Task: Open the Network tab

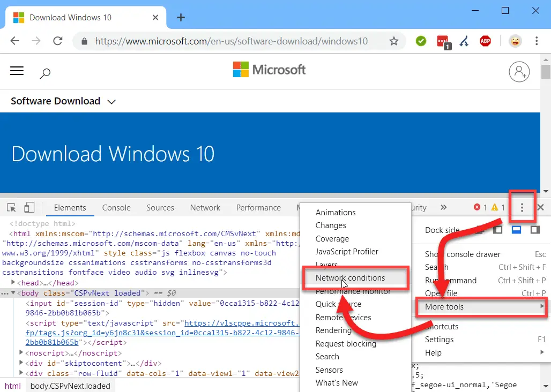Action: (205, 208)
